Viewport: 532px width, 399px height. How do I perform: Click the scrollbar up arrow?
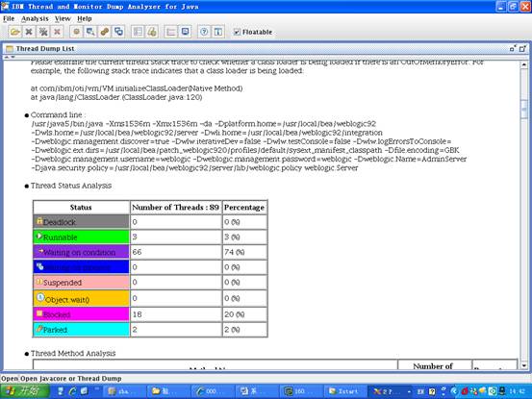point(524,64)
